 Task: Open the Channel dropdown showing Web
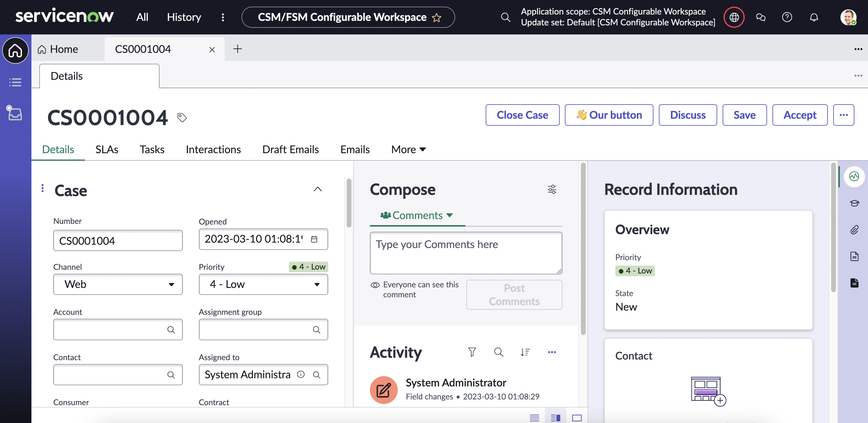pos(118,284)
